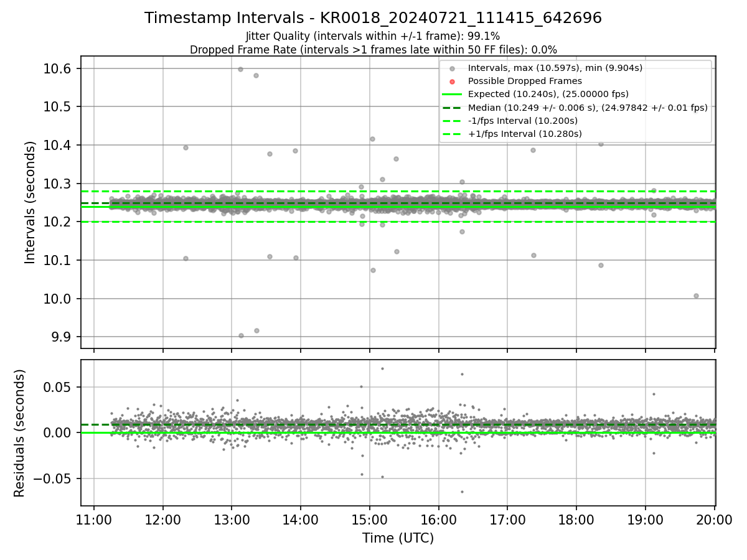747x560 pixels.
Task: Click the y-axis tick label '10.1'
Action: tap(57, 260)
